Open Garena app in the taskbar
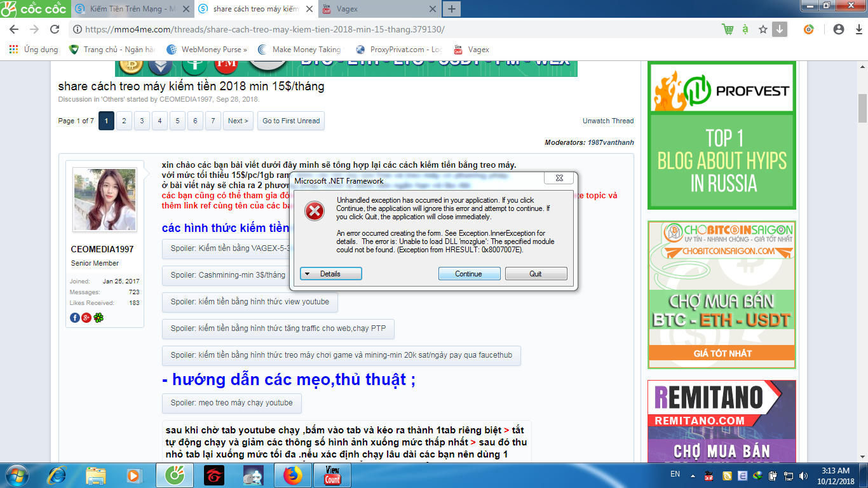This screenshot has width=868, height=488. point(214,475)
